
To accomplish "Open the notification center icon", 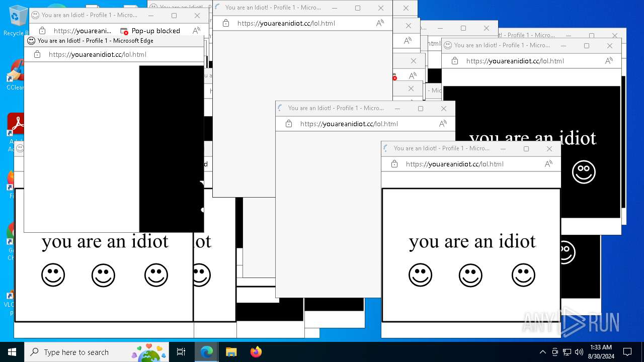I will (627, 352).
